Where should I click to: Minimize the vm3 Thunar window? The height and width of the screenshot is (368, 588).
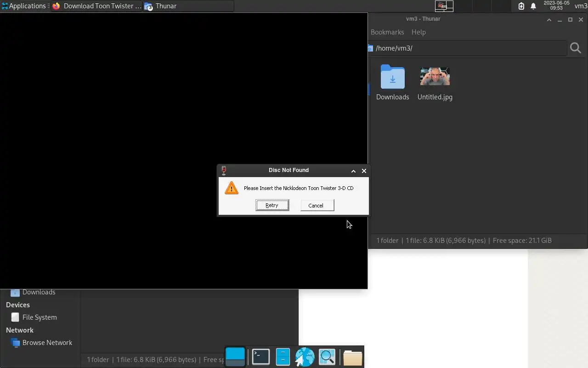(x=560, y=19)
